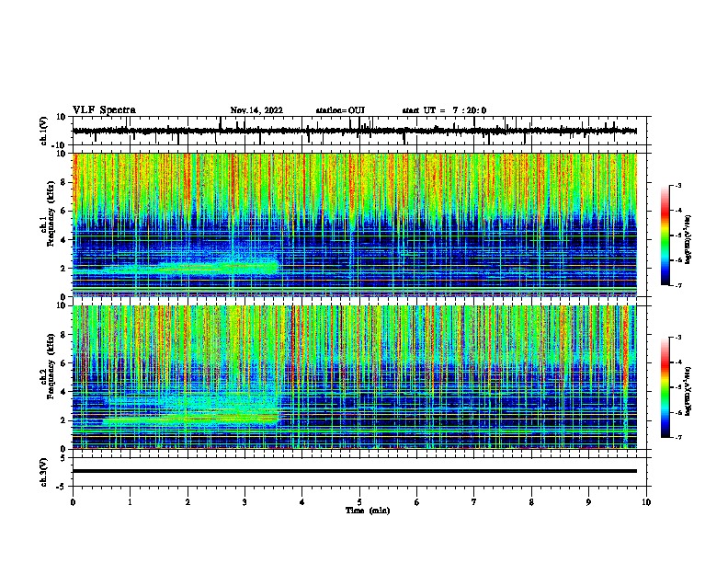
Task: Click time-axis tick label "6"
Action: 417,502
